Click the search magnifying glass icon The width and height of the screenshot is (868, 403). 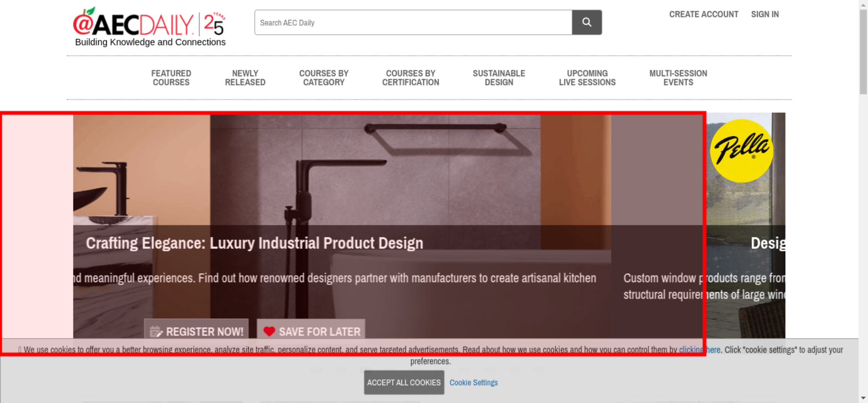pos(586,22)
